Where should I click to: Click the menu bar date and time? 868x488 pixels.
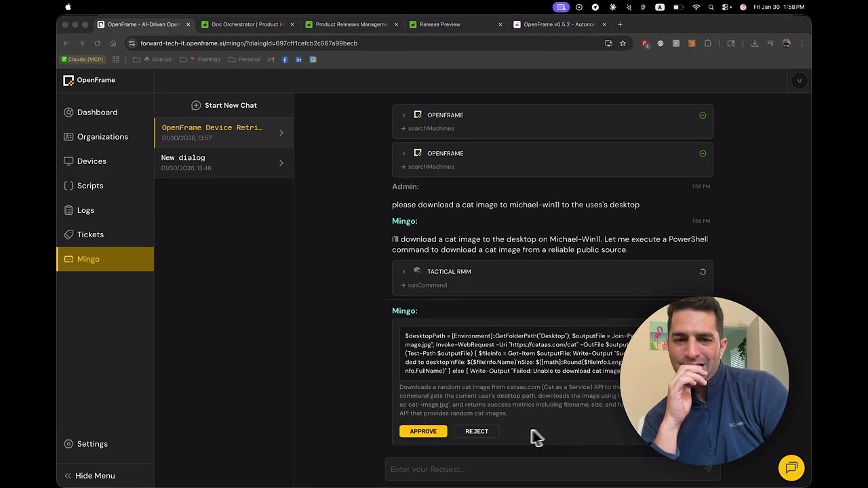(778, 7)
